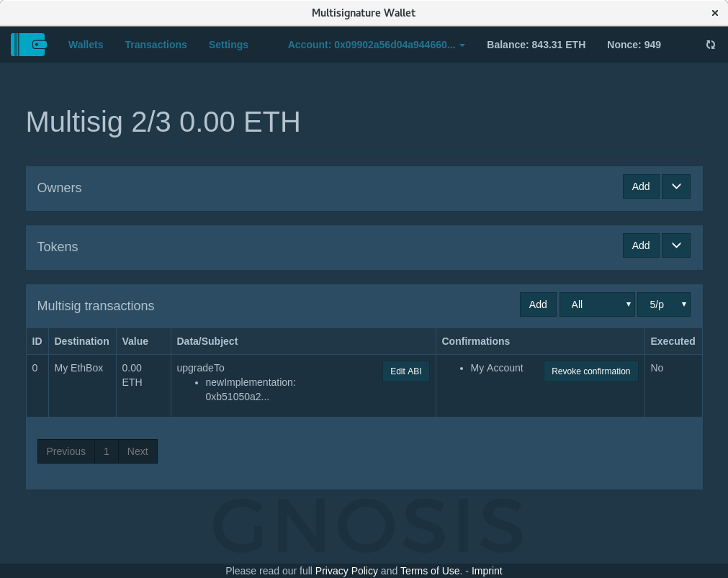Expand the Owners panel with its chevron

click(676, 186)
